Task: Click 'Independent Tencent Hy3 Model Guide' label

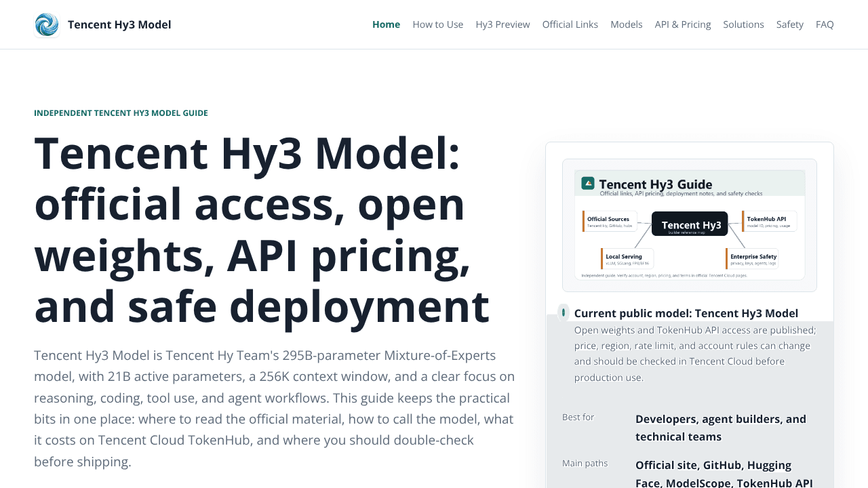Action: [121, 113]
